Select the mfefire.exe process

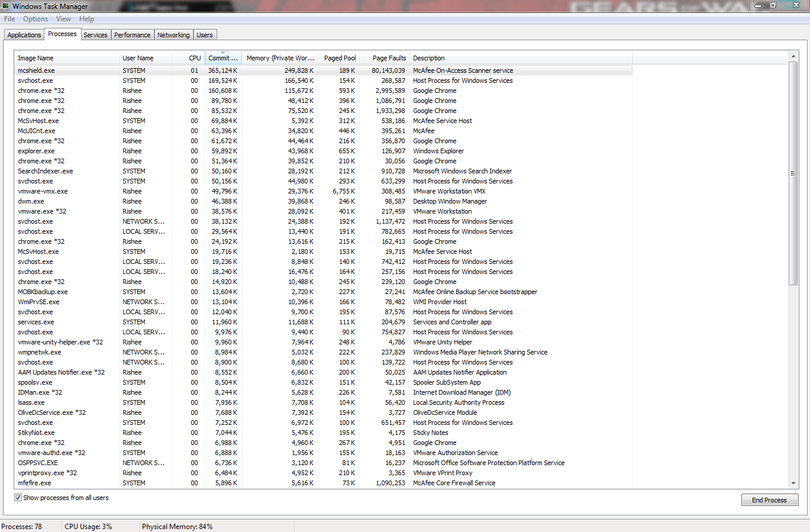click(323, 483)
